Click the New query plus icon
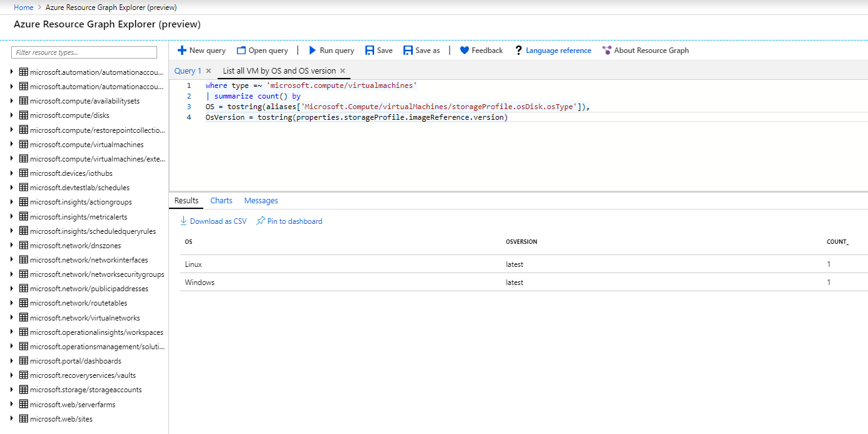The image size is (868, 434). point(182,51)
